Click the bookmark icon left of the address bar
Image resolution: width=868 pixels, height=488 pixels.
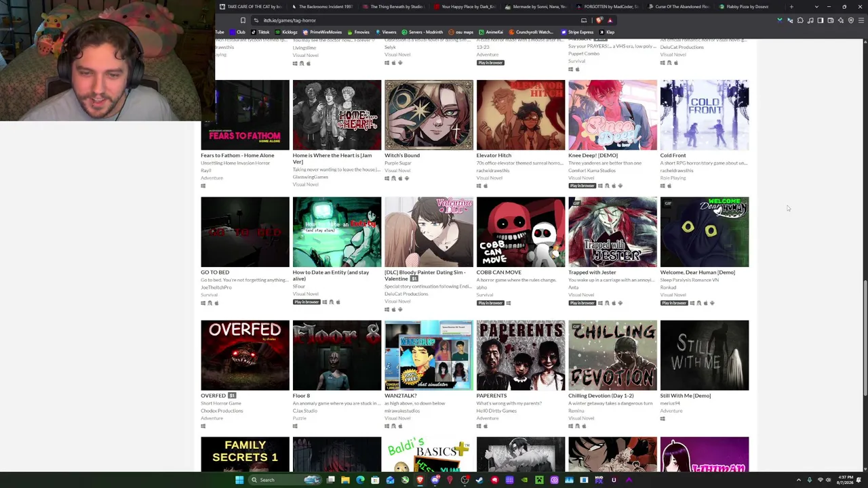click(243, 20)
